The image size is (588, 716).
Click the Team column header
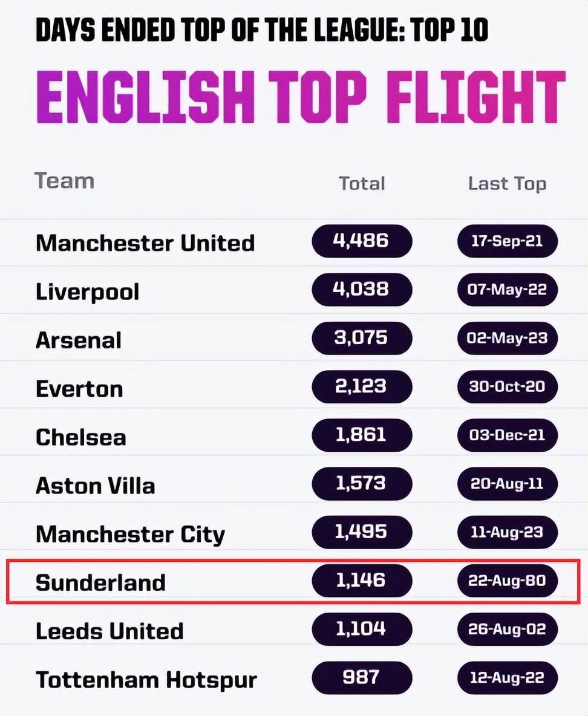click(x=64, y=181)
